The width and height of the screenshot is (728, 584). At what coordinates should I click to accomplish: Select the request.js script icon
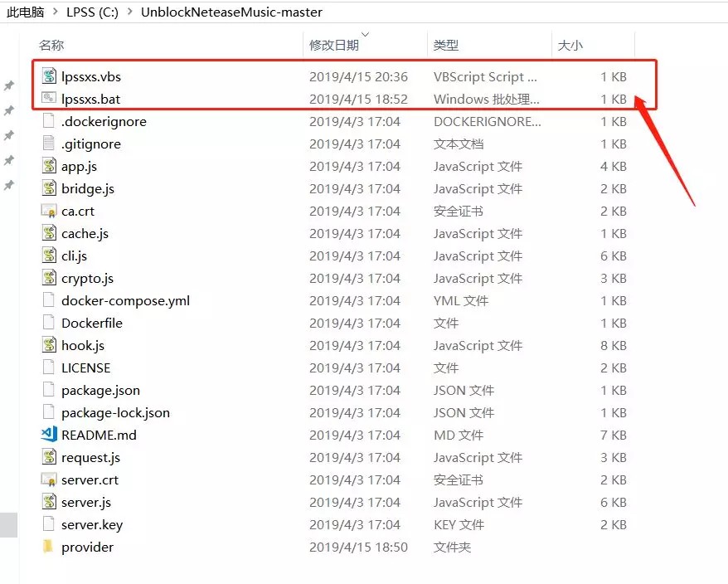tap(49, 457)
